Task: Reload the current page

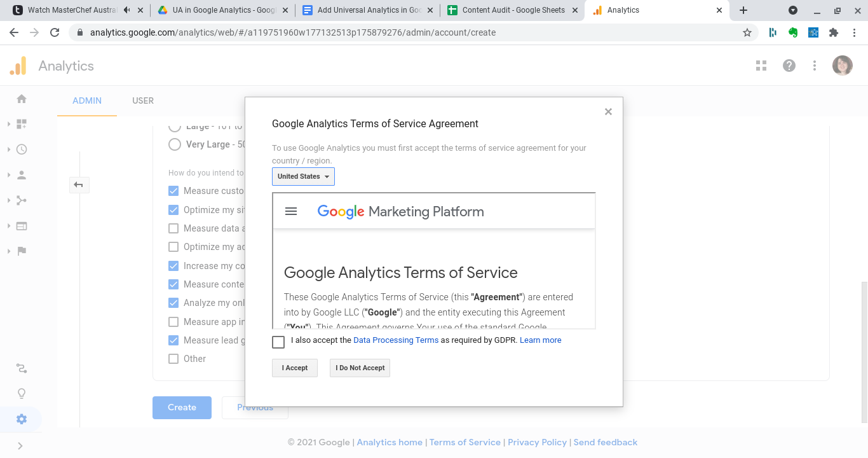Action: pyautogui.click(x=55, y=32)
